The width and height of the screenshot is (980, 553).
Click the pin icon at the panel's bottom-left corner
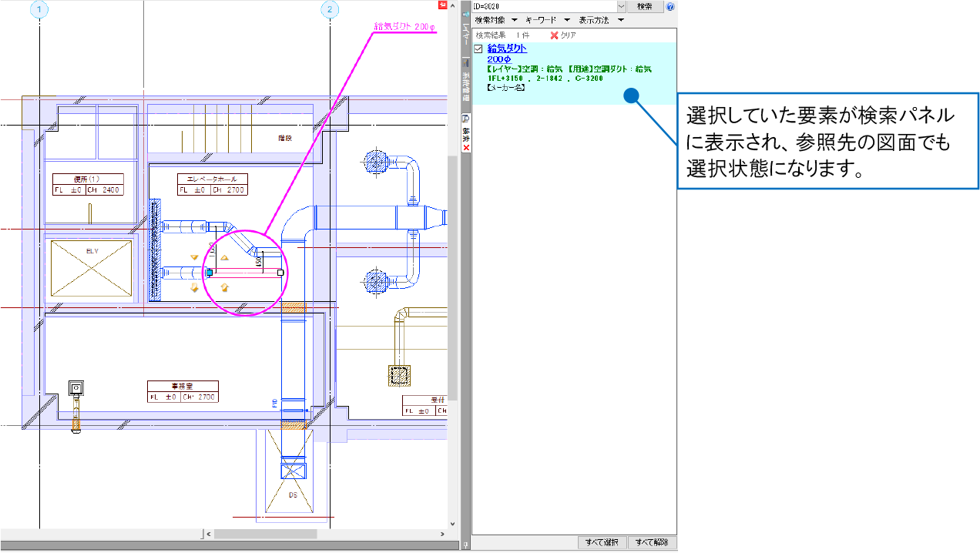click(x=465, y=545)
